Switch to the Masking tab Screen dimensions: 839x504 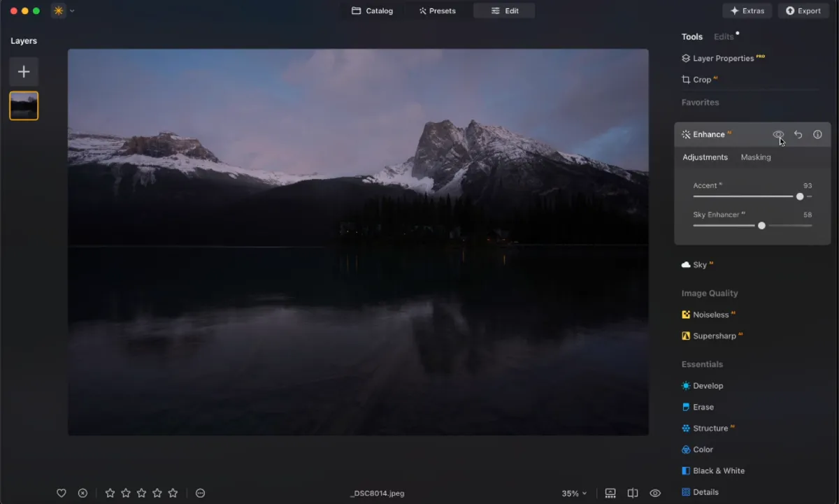[x=756, y=157]
